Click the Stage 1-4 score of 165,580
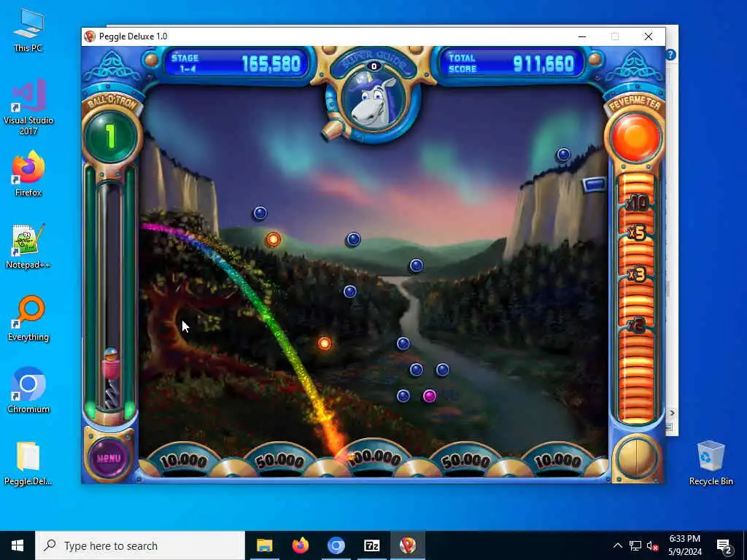The image size is (747, 560). 271,63
